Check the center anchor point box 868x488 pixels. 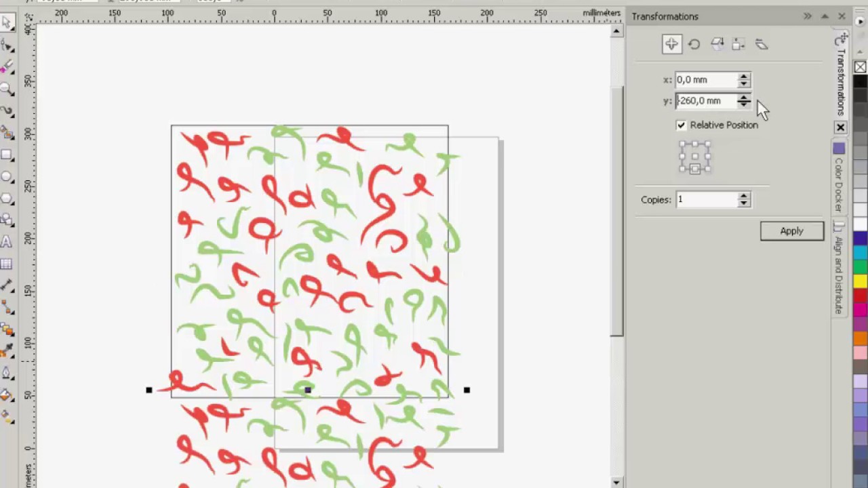tap(695, 157)
